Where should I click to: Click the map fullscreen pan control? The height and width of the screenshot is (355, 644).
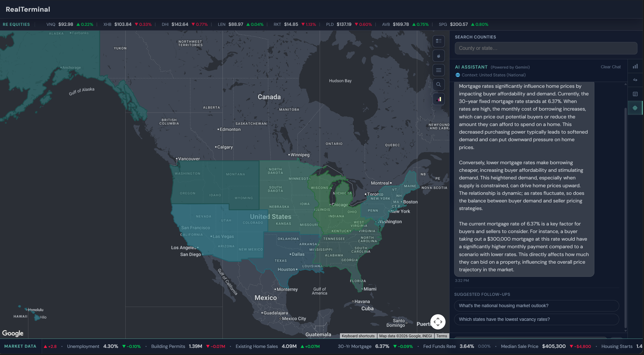coord(438,322)
